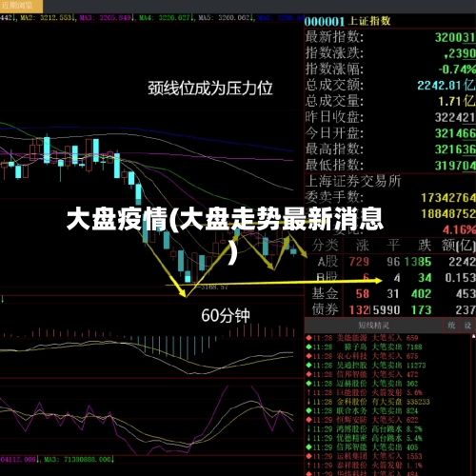Click the green diamond icon beside 吴通控股

(x=308, y=366)
